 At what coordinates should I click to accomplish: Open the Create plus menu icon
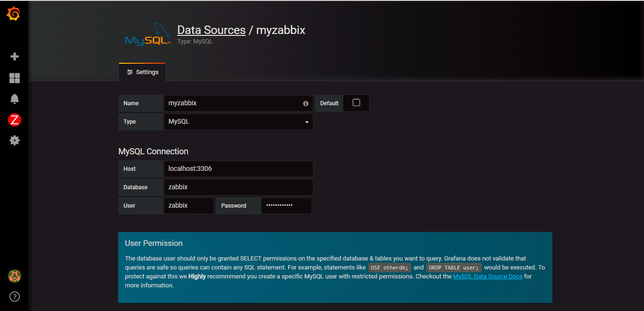tap(15, 57)
